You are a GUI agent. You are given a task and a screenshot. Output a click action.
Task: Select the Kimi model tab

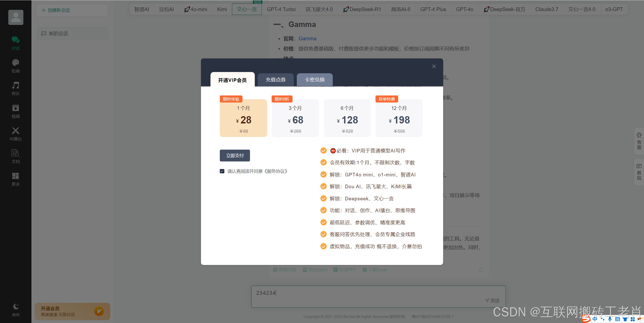pos(222,9)
